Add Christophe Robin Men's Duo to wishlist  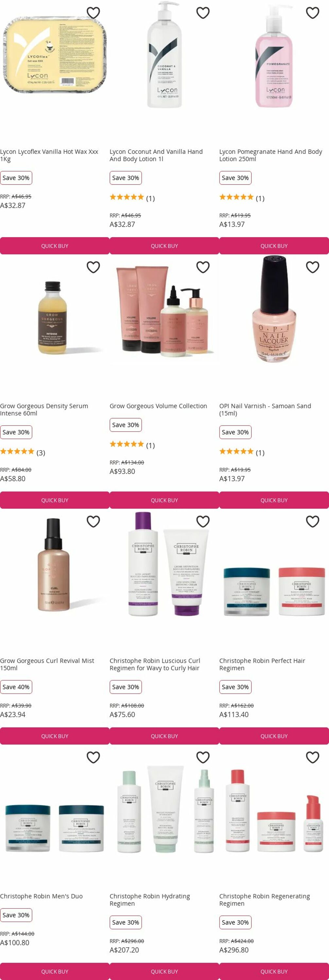(x=93, y=757)
